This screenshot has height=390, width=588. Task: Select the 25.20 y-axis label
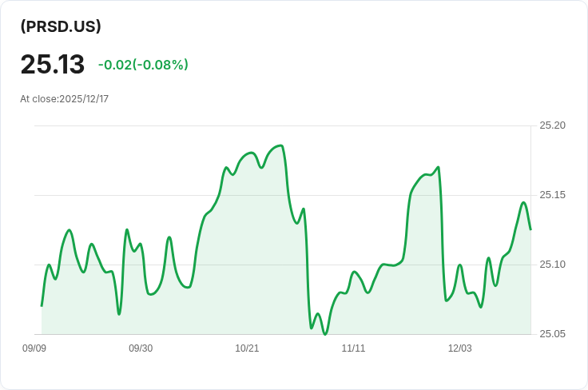click(x=552, y=125)
